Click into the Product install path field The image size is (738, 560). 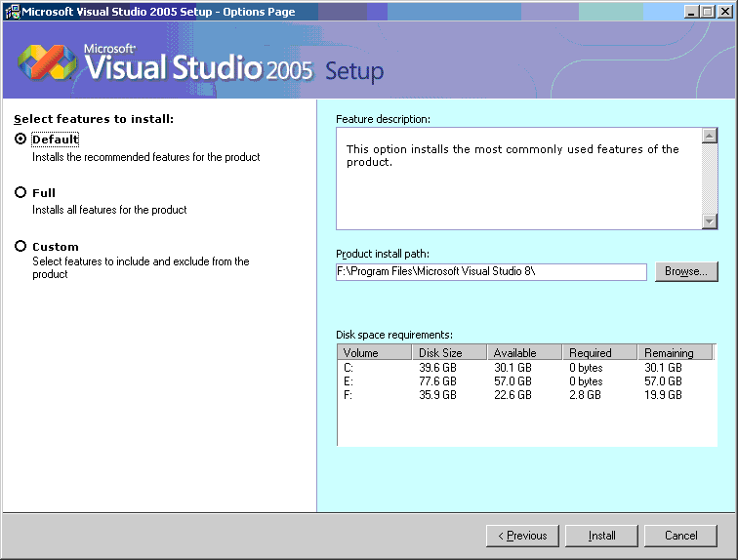(x=491, y=272)
